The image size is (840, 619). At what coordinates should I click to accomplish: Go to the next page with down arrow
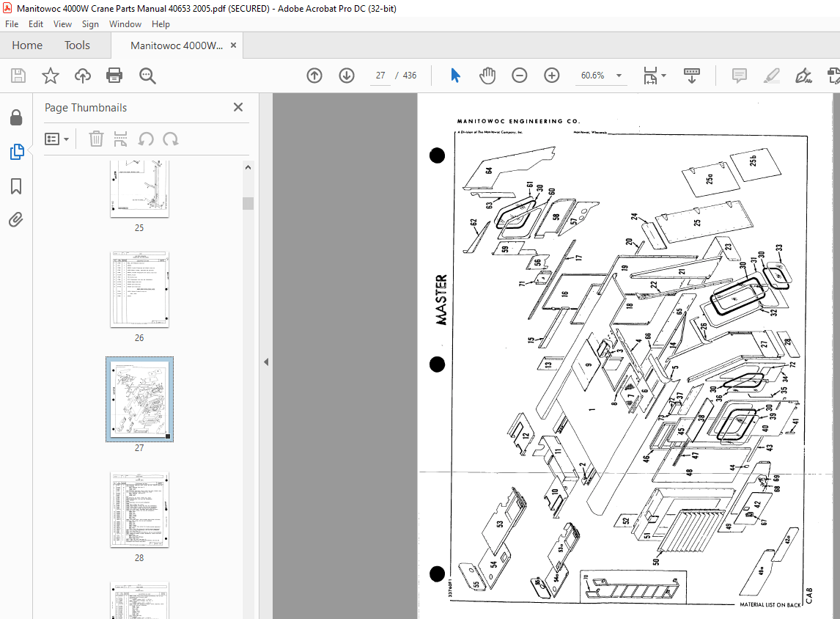click(x=346, y=75)
